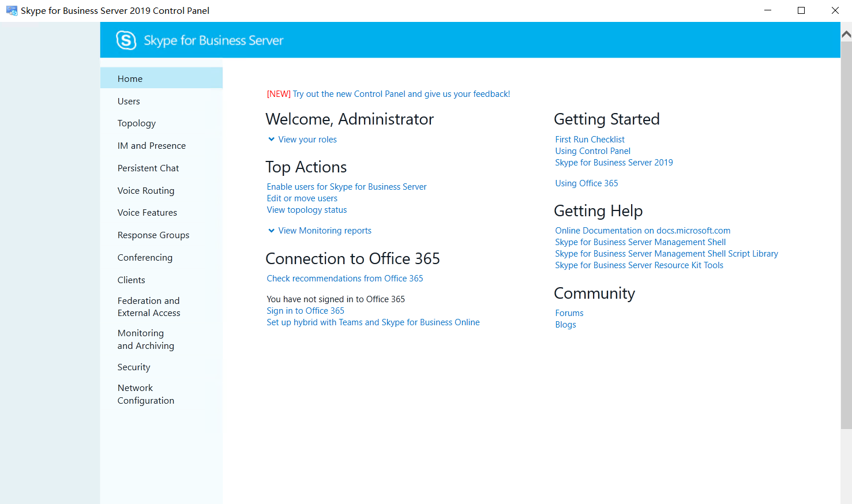This screenshot has width=852, height=504.
Task: Click the scrollbar up arrow
Action: click(x=846, y=34)
